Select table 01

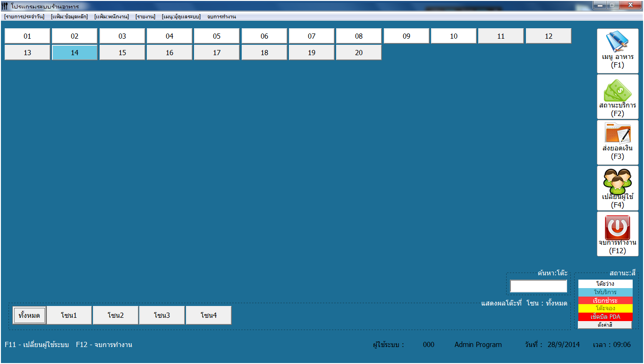tap(27, 36)
